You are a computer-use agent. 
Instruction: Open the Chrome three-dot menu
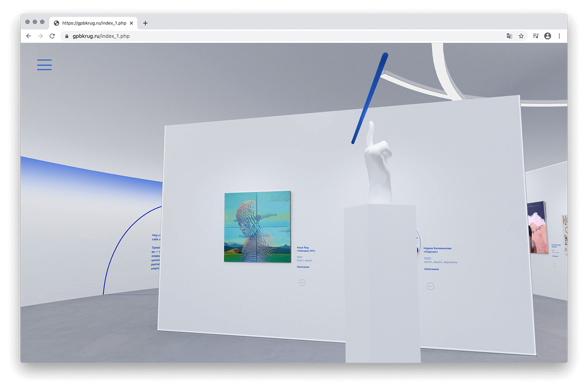pos(559,36)
